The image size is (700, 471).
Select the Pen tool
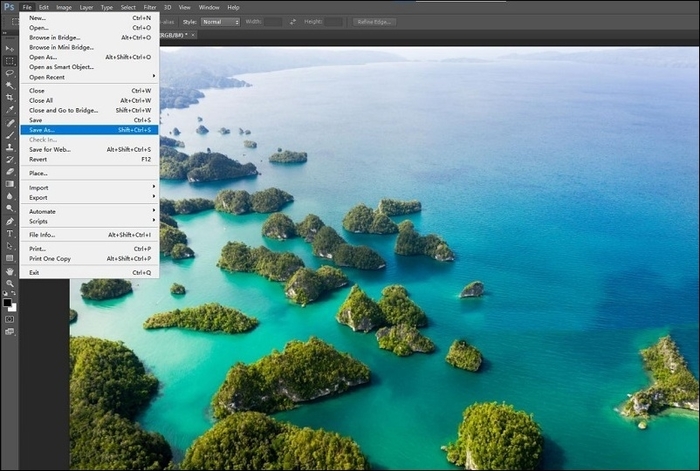pyautogui.click(x=9, y=221)
